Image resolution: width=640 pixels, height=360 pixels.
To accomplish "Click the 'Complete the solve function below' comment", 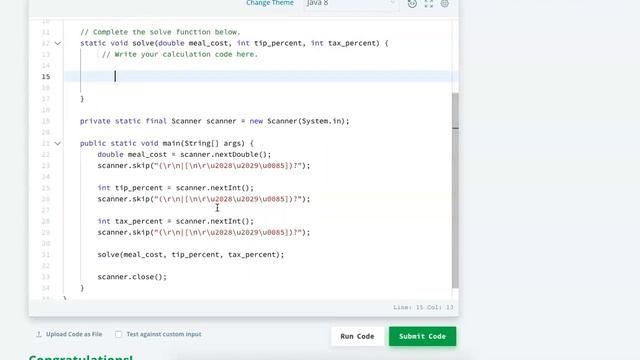I will click(x=160, y=32).
